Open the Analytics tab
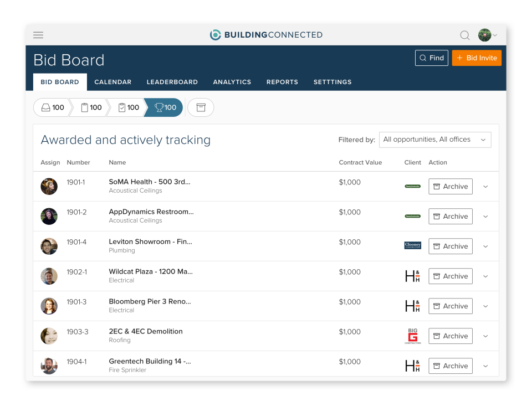The width and height of the screenshot is (532, 401). click(x=232, y=82)
